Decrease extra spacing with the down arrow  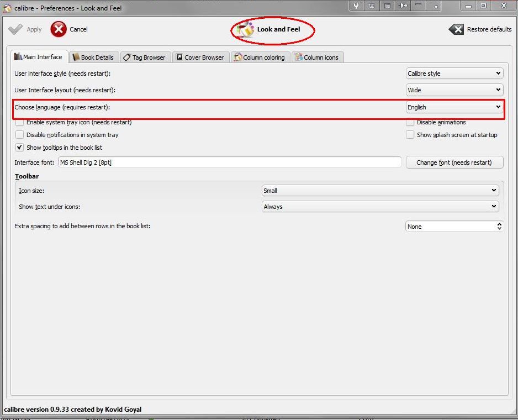(x=499, y=229)
